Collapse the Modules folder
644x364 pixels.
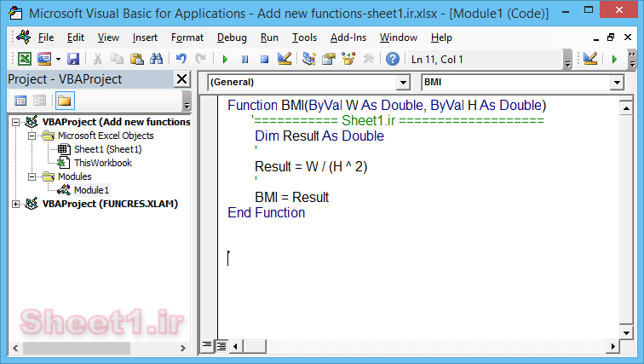tap(32, 176)
